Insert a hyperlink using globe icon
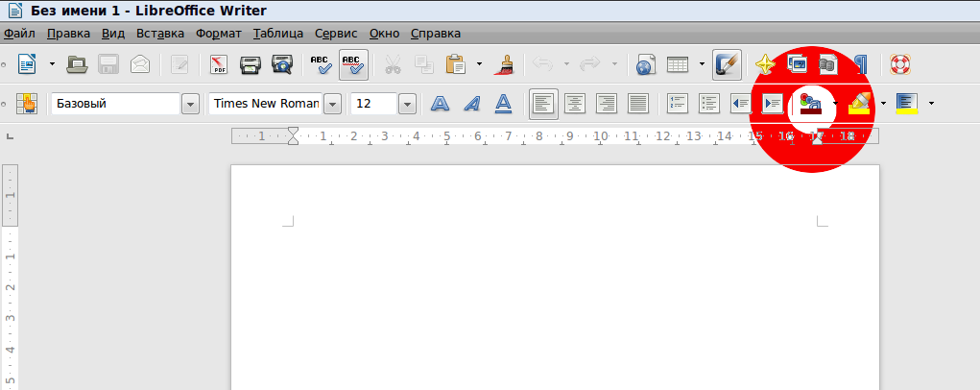 (x=646, y=65)
